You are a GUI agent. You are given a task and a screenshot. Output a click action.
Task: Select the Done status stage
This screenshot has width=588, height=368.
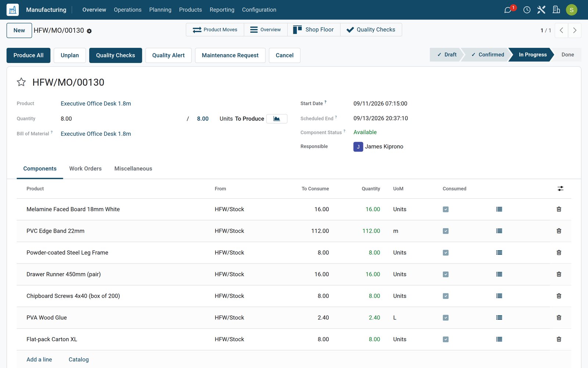coord(567,54)
